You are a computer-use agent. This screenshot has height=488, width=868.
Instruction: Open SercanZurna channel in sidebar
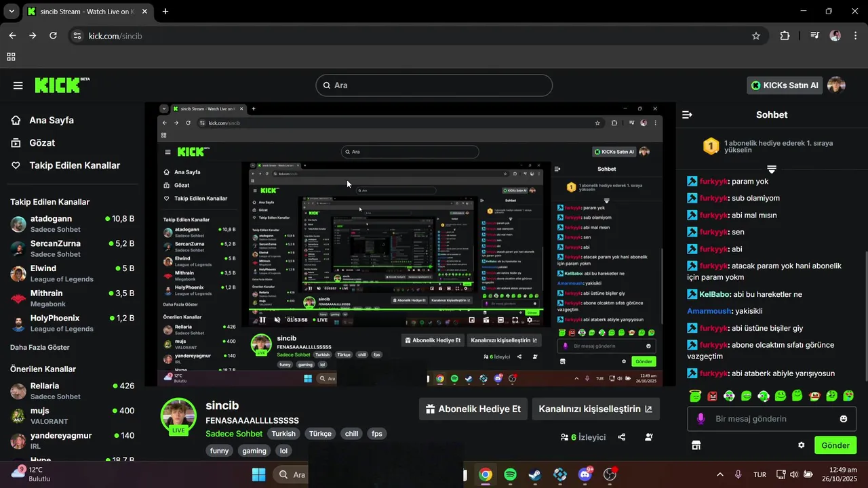point(73,249)
